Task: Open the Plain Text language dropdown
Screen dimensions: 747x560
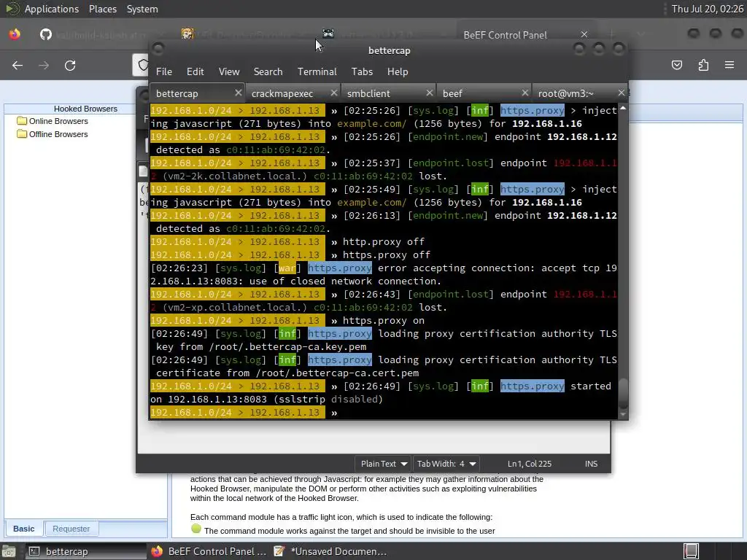Action: [384, 463]
